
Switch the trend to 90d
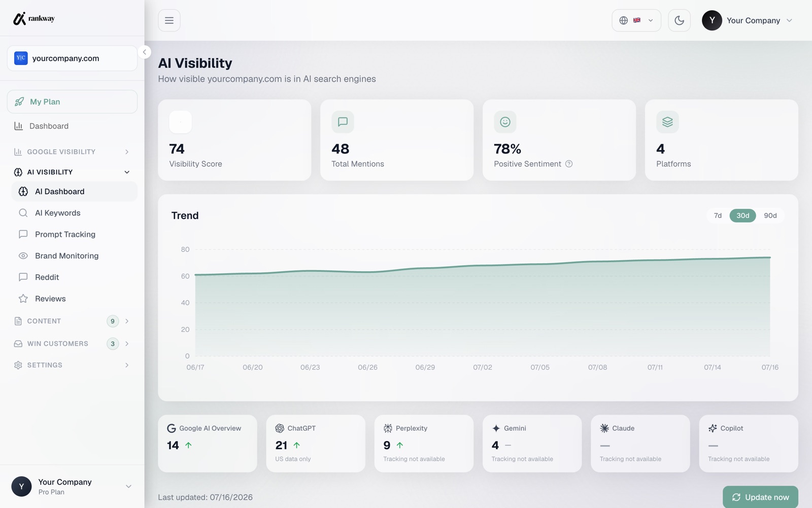(770, 215)
